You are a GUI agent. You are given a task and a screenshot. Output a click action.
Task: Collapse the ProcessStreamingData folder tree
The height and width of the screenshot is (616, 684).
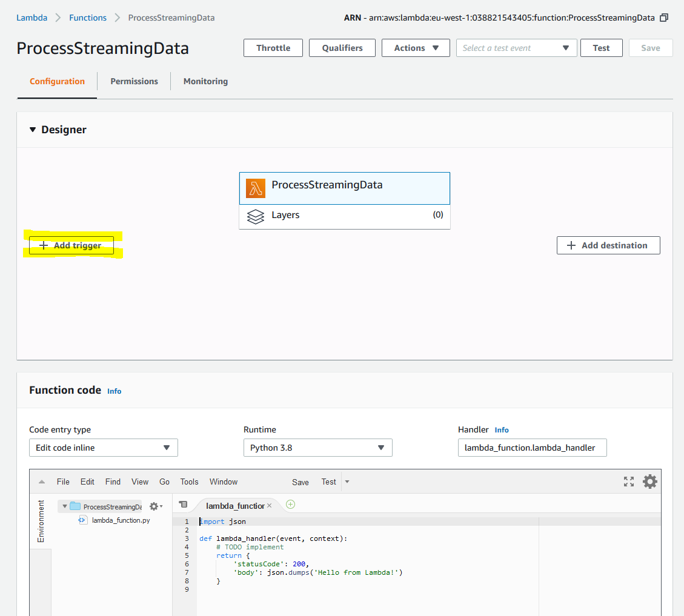coord(65,506)
